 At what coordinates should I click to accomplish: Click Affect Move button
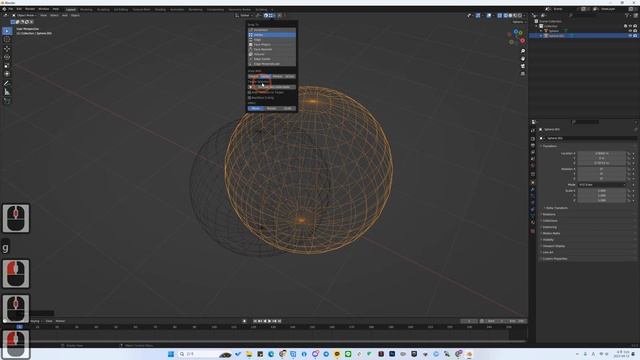coord(256,109)
